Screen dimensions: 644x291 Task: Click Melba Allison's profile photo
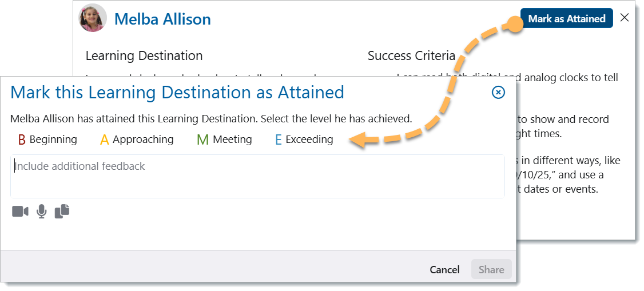pyautogui.click(x=92, y=18)
